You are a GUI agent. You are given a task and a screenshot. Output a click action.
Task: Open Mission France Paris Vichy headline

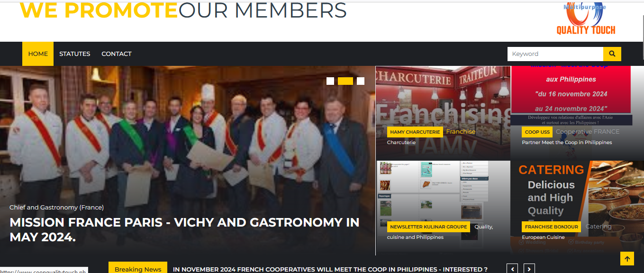[x=184, y=229]
